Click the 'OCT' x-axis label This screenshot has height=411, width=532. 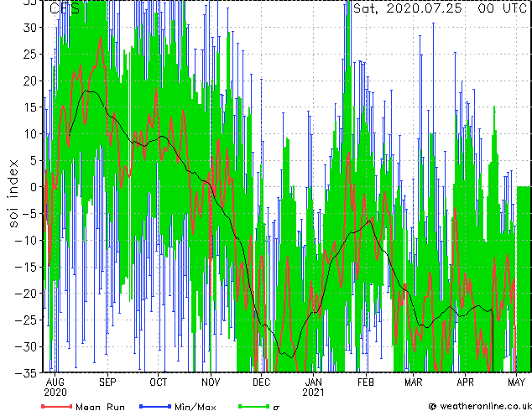159,382
